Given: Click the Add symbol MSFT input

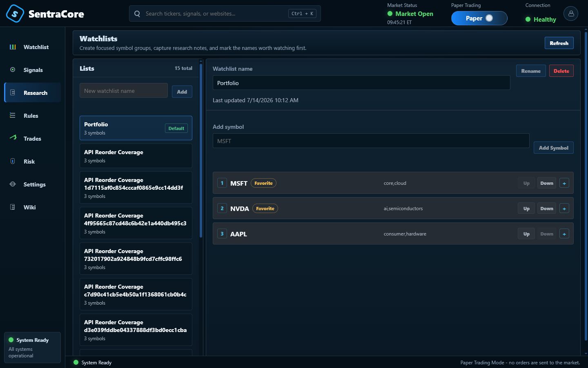Looking at the screenshot, I should (x=371, y=141).
